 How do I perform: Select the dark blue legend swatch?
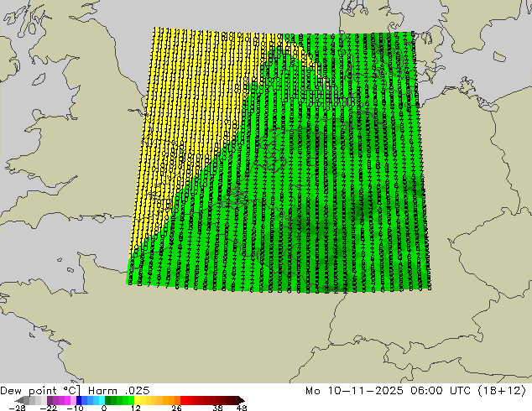click(79, 400)
